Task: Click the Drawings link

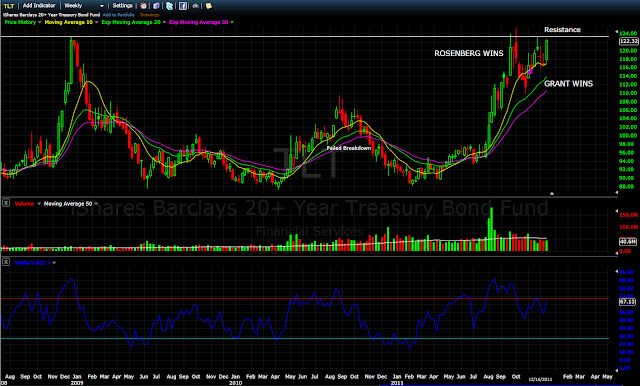Action: [149, 15]
